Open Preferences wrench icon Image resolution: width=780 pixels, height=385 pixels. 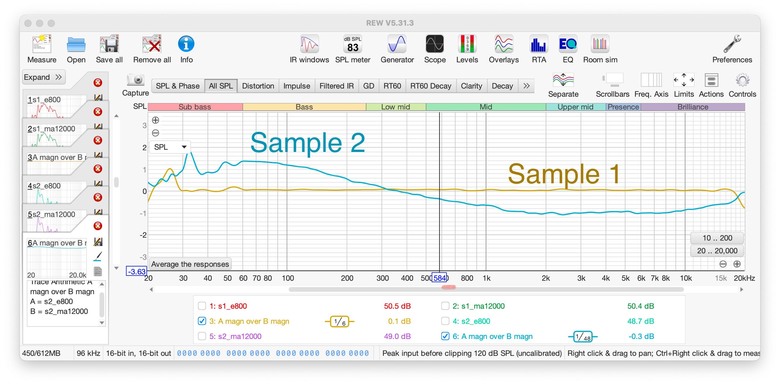[732, 44]
